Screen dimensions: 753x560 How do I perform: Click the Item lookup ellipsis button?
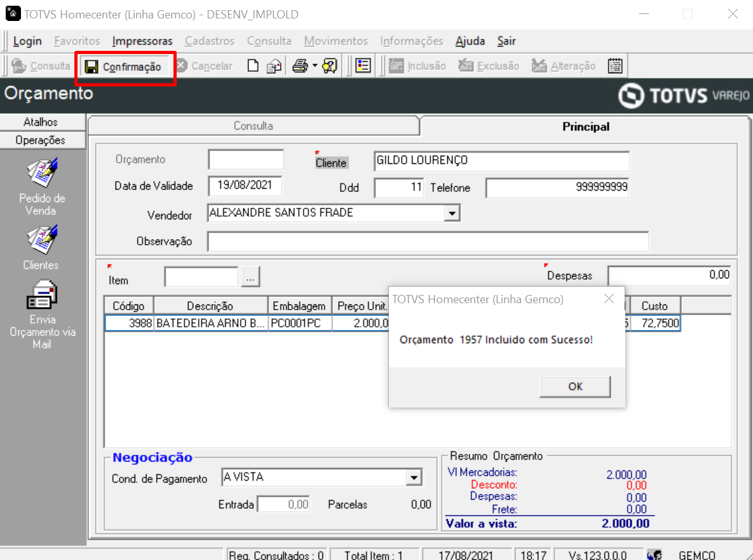250,277
